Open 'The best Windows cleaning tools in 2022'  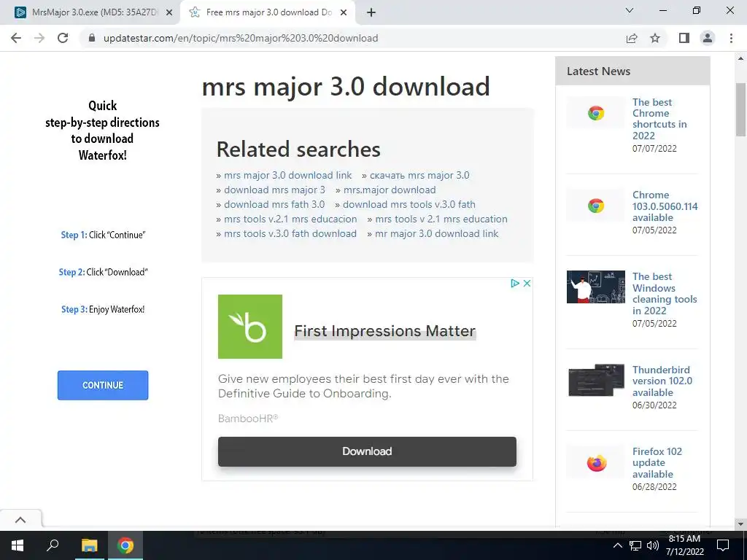(665, 293)
